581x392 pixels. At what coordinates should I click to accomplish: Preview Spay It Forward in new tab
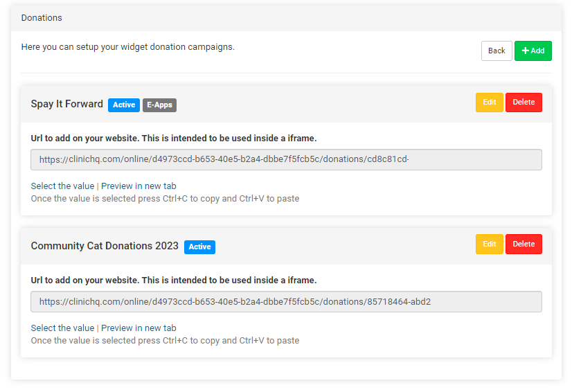[x=138, y=186]
